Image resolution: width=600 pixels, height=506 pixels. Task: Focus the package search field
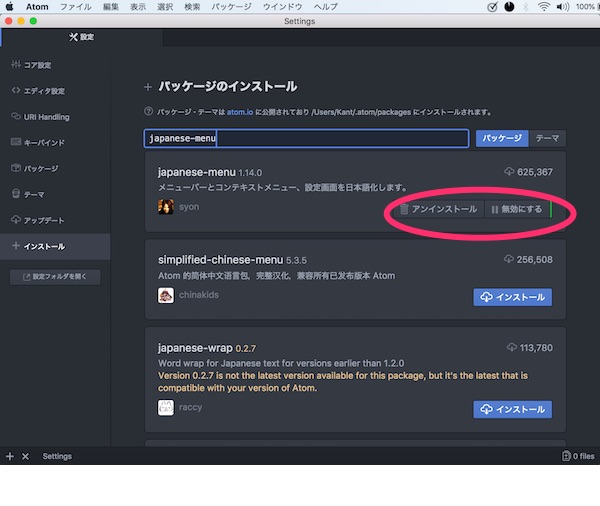pyautogui.click(x=306, y=138)
